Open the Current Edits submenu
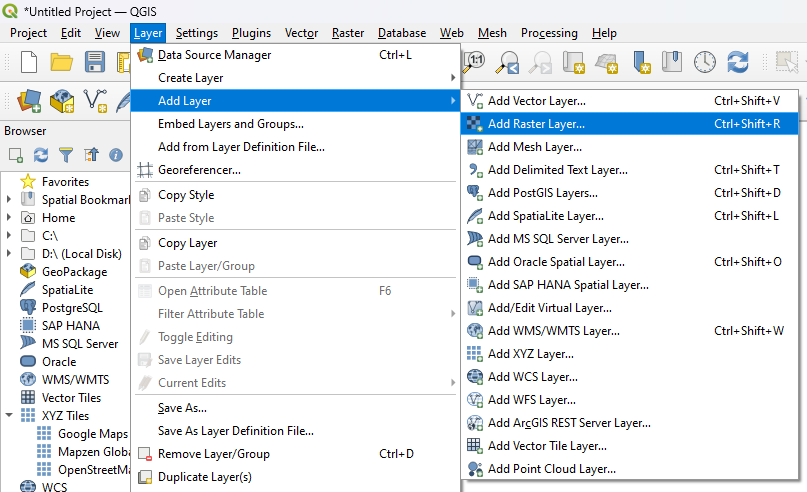Screen dimensions: 807x492 [x=295, y=383]
